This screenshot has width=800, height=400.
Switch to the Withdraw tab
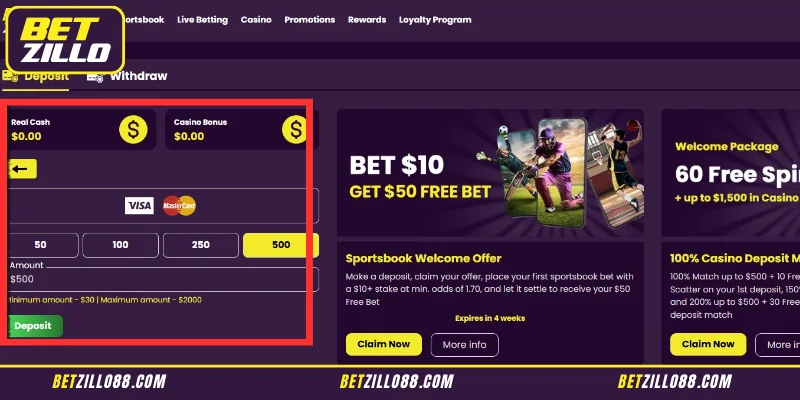coord(138,76)
